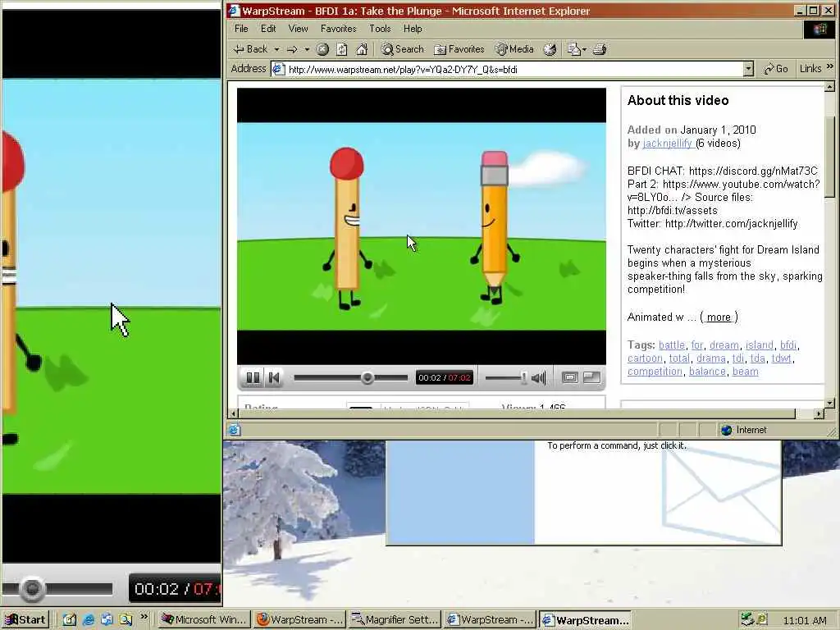Click the video frame in the WarpStream player
This screenshot has width=840, height=630.
coord(422,226)
